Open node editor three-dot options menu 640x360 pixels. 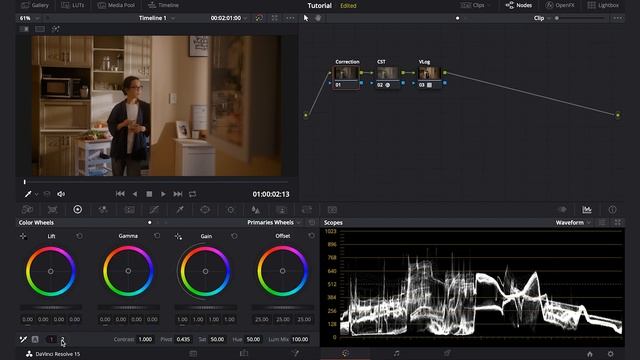click(x=617, y=18)
